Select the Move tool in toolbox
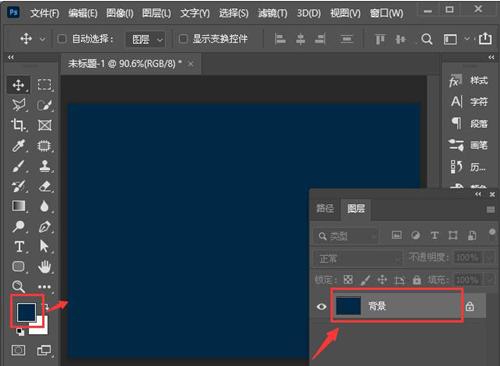The image size is (500, 366). click(x=18, y=85)
